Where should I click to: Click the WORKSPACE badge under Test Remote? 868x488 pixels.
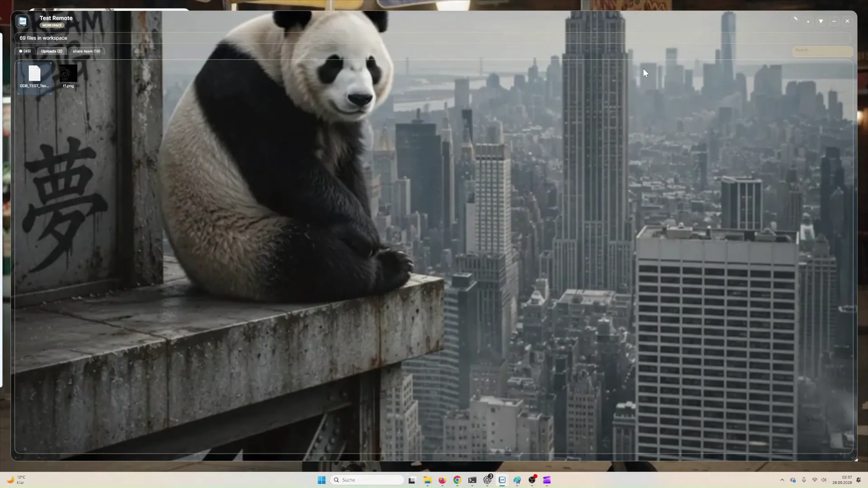pos(52,25)
